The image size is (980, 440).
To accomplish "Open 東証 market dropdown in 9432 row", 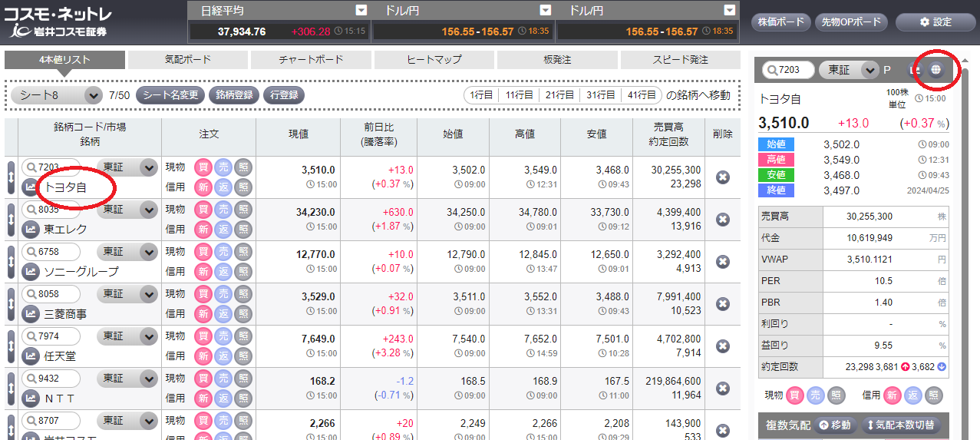I will pos(127,379).
